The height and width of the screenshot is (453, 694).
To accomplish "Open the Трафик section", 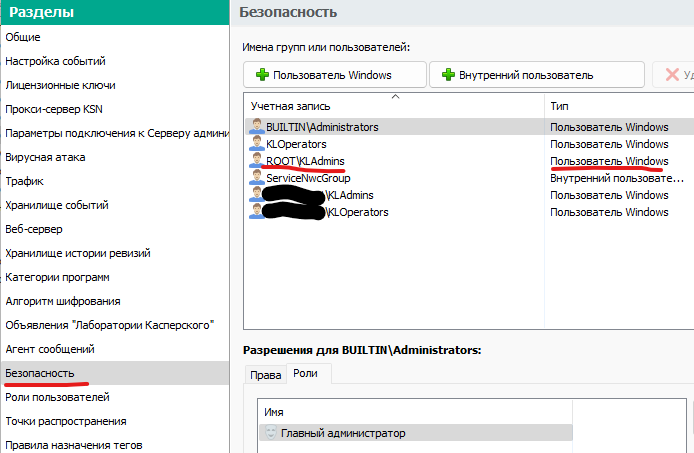I will point(24,181).
